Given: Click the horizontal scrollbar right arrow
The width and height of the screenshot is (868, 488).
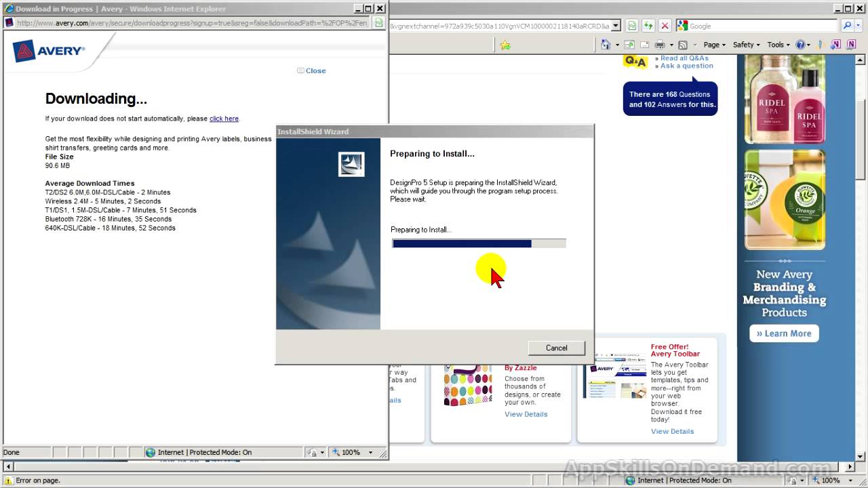Looking at the screenshot, I should (851, 467).
